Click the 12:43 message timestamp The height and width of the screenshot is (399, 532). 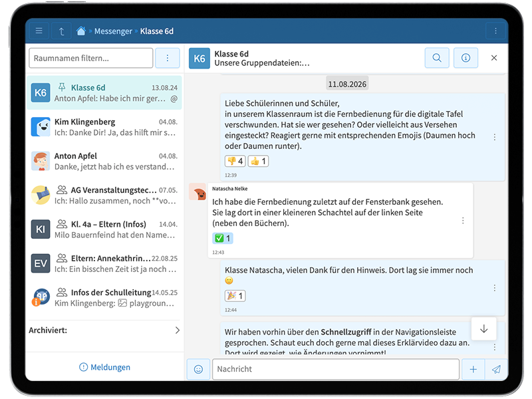(218, 252)
